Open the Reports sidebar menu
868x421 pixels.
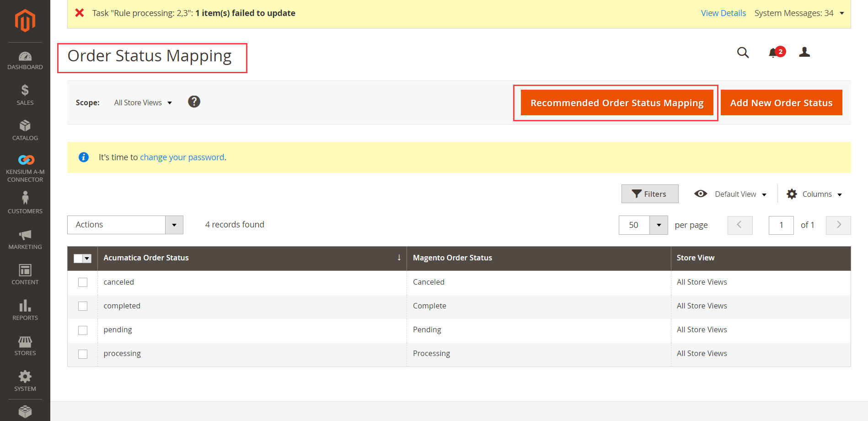click(25, 310)
